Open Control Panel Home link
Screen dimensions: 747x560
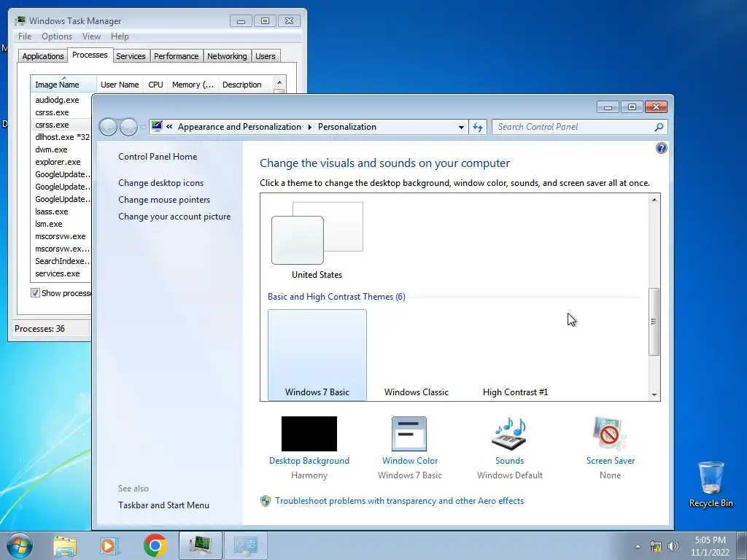click(158, 157)
